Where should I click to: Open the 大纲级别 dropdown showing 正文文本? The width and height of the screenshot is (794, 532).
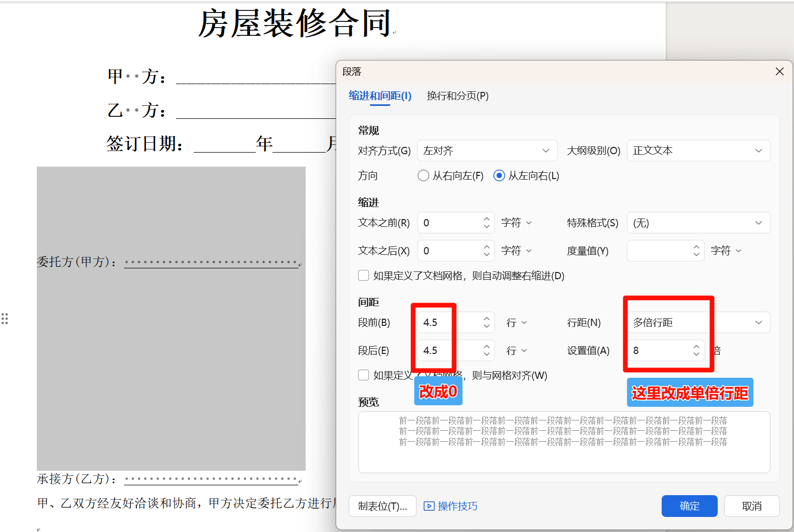tap(698, 151)
